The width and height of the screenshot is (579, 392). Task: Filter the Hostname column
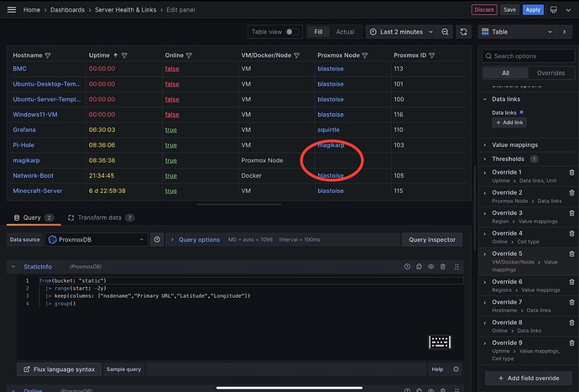(48, 55)
